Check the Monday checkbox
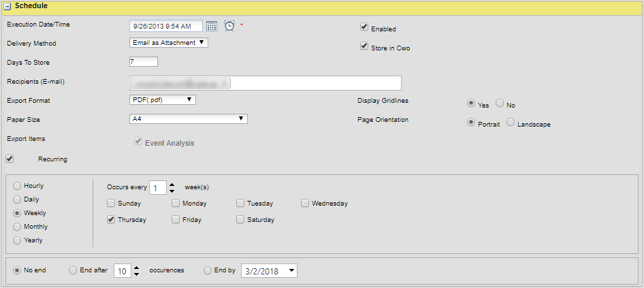The height and width of the screenshot is (288, 644). click(x=176, y=203)
